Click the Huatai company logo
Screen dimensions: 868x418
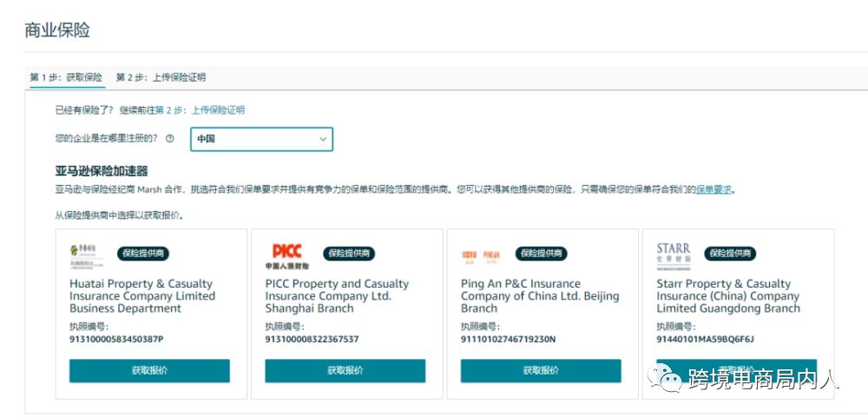86,255
